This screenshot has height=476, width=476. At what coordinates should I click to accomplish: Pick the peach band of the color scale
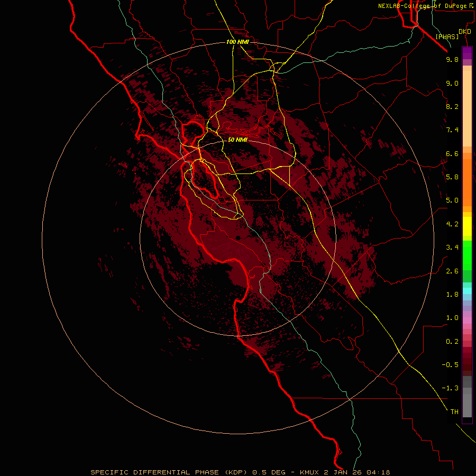point(467,108)
